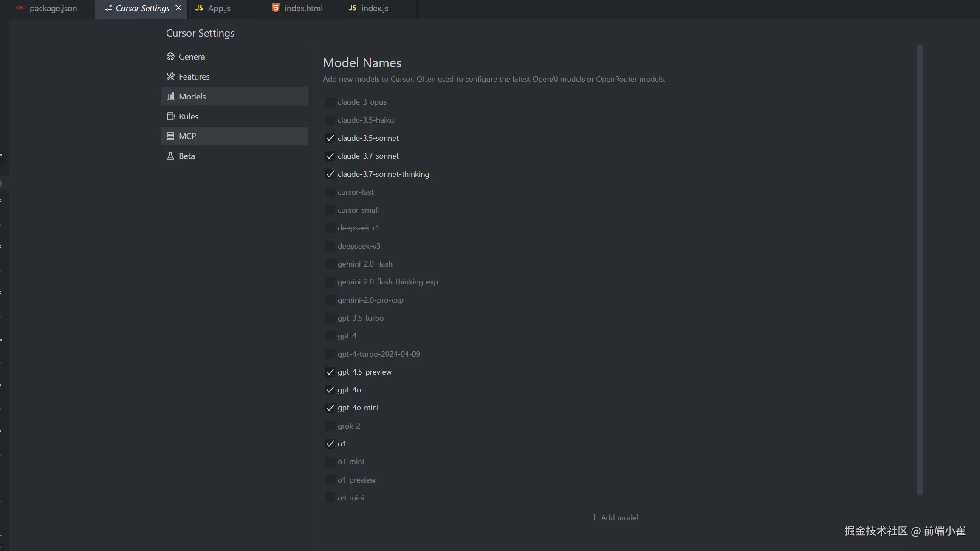Enable gpt-4-turbo-2024-04-09 checkbox

330,354
